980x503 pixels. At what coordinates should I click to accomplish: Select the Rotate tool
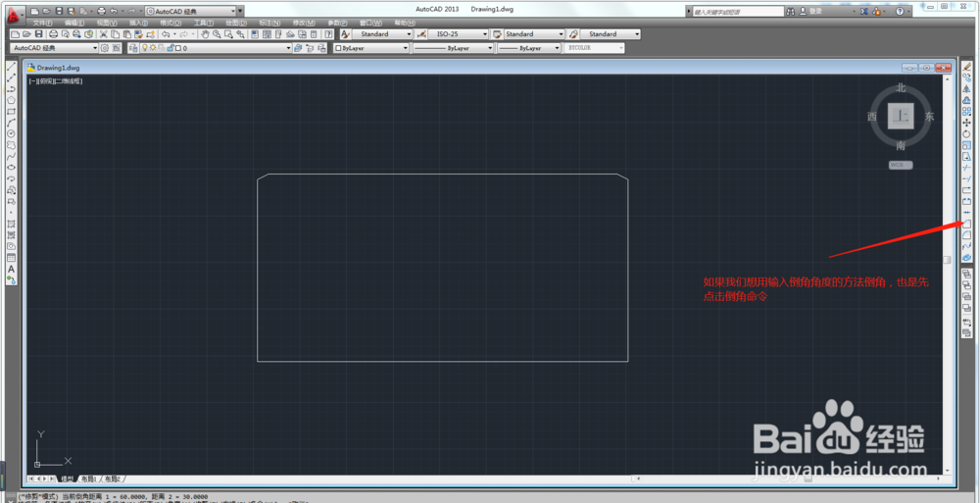967,134
